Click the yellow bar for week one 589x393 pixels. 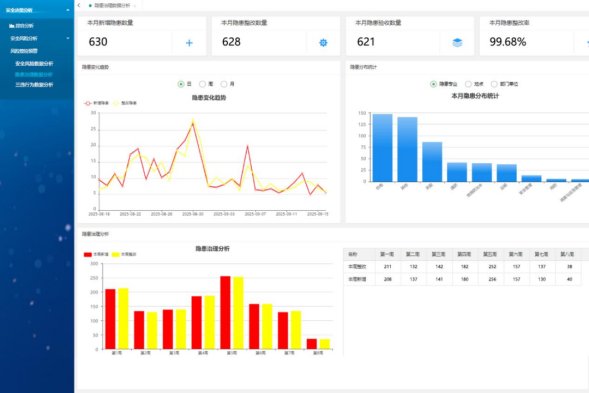click(123, 319)
